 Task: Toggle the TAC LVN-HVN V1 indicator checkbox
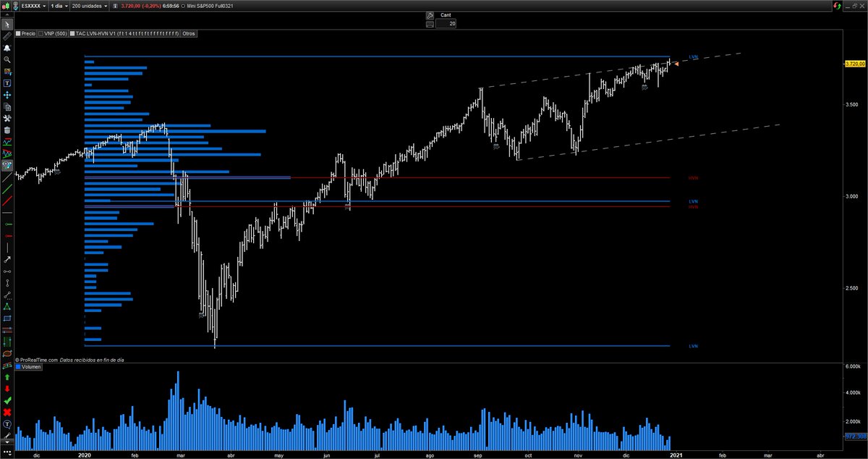72,33
